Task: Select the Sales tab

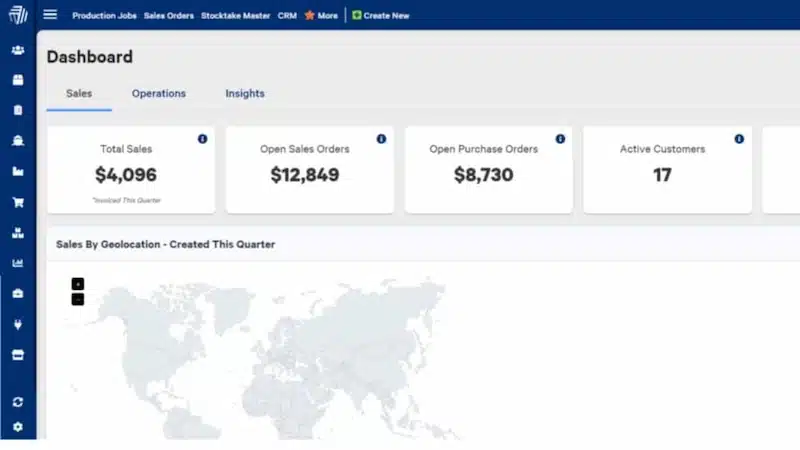Action: click(79, 93)
